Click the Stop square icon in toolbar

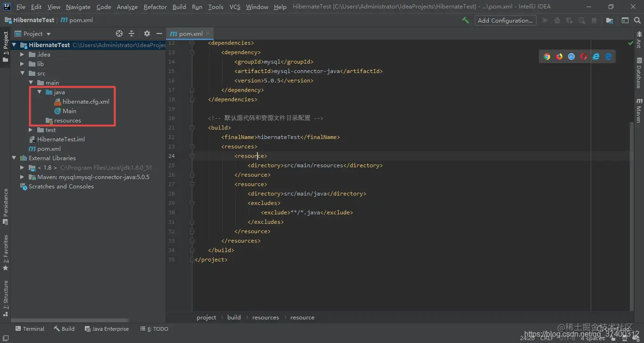tap(594, 20)
